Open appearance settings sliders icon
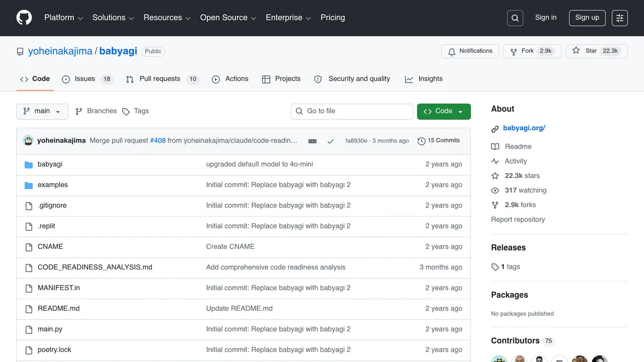This screenshot has height=362, width=644. (620, 18)
